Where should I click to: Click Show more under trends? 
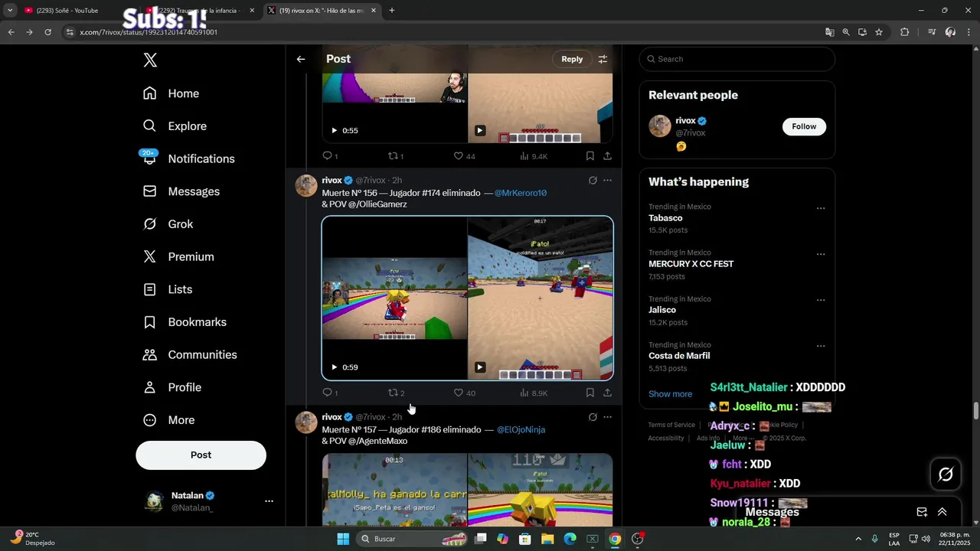point(670,394)
